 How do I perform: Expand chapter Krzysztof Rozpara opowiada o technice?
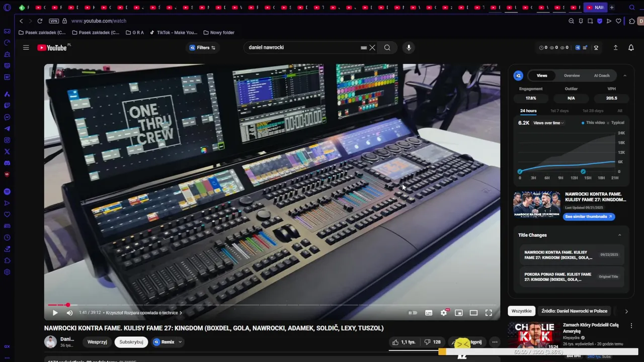pyautogui.click(x=144, y=313)
